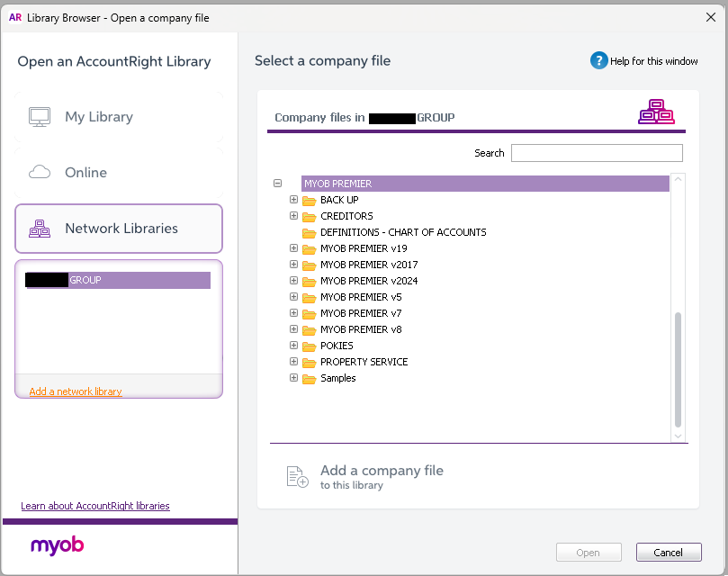Follow the Learn about AccountRight libraries link
Screen dimensions: 728x576
pyautogui.click(x=95, y=506)
